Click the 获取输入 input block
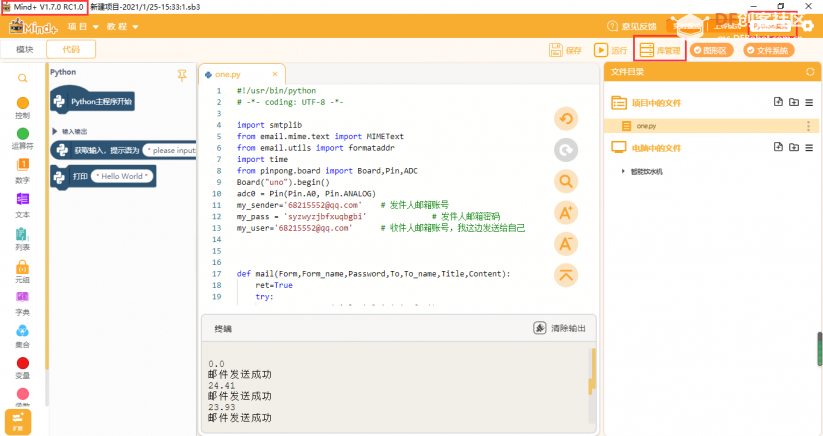 click(124, 150)
